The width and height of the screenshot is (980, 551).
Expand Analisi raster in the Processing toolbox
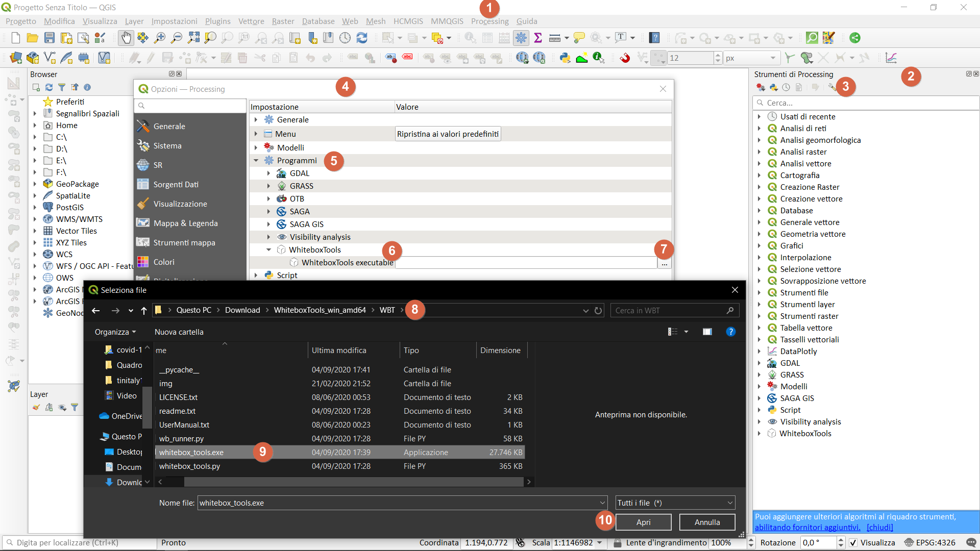[x=760, y=152]
